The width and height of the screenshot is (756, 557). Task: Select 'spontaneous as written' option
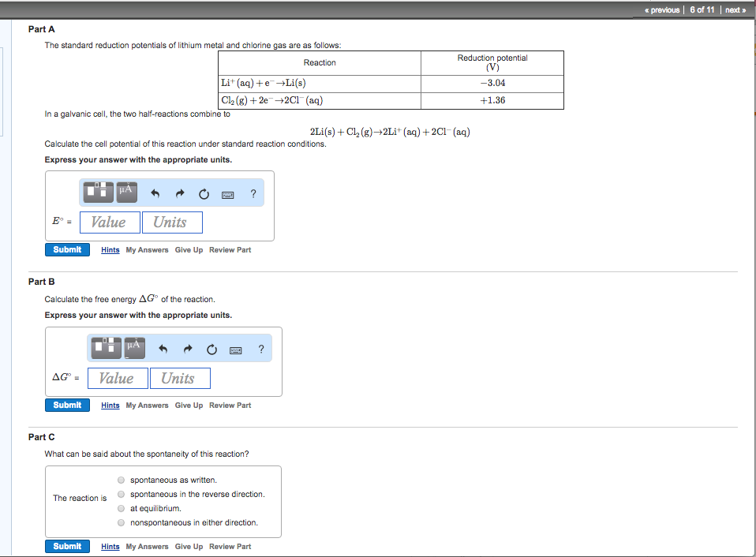[x=121, y=480]
